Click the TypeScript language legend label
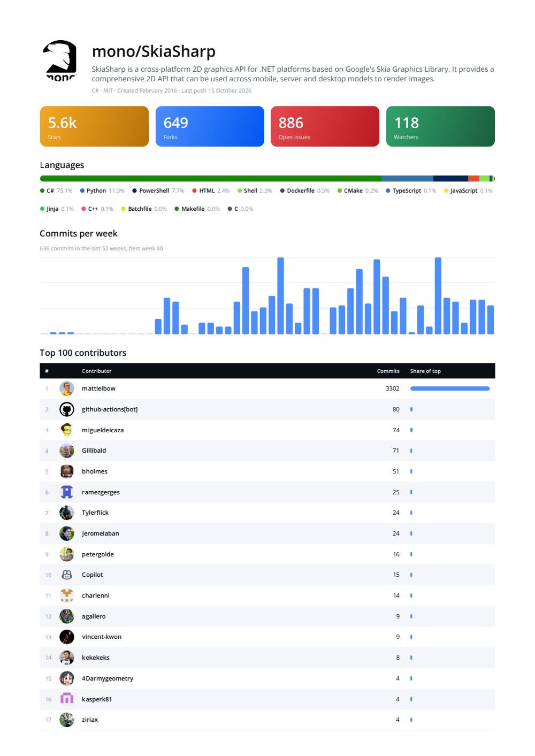The height and width of the screenshot is (756, 535). (x=407, y=190)
